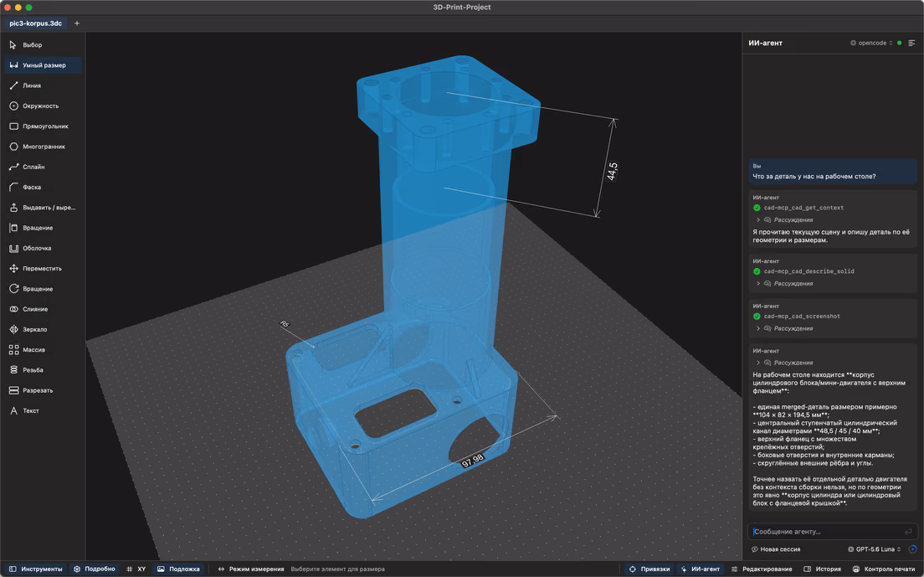Click the 97,98 dimension label

click(x=473, y=461)
